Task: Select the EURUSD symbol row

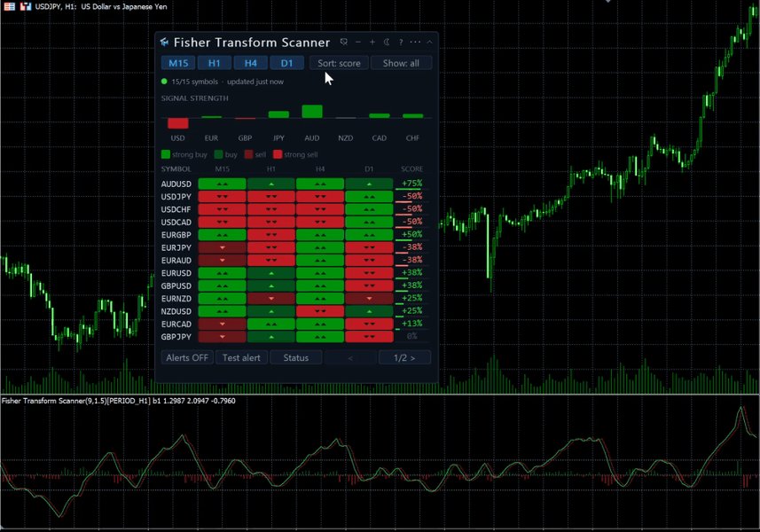Action: (x=294, y=273)
